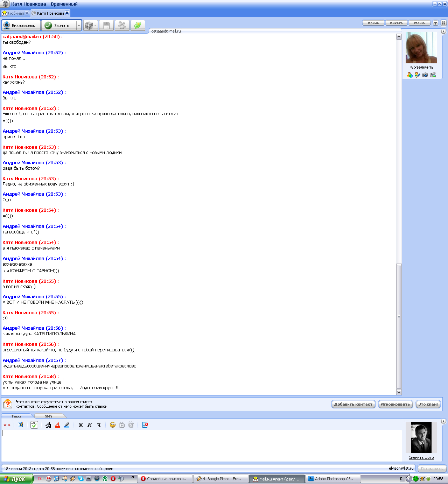Viewport: 448px width, 484px height.
Task: Click the Увеличить link under photo
Action: tap(423, 67)
